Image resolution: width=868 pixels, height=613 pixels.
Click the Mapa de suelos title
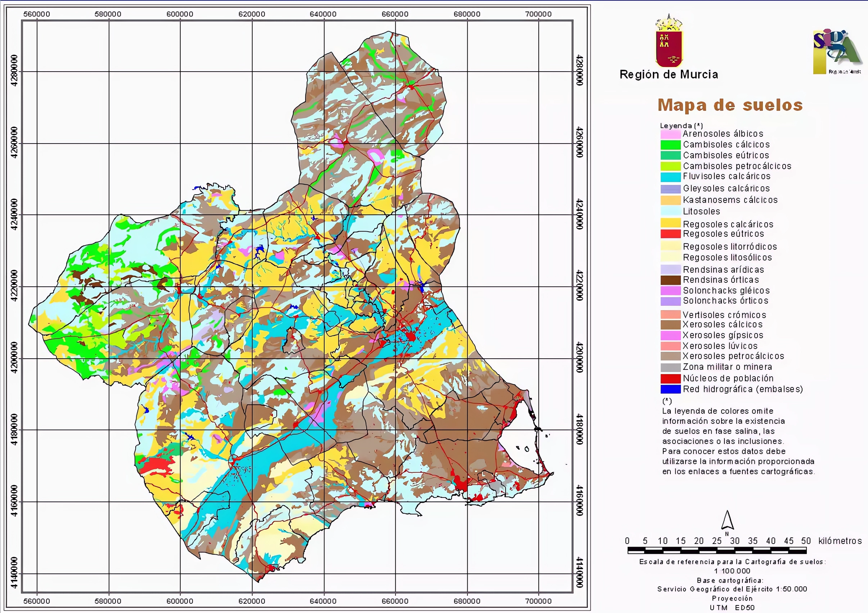730,105
